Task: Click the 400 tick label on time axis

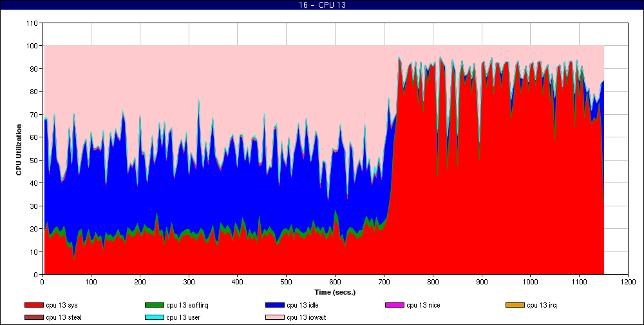Action: click(238, 282)
